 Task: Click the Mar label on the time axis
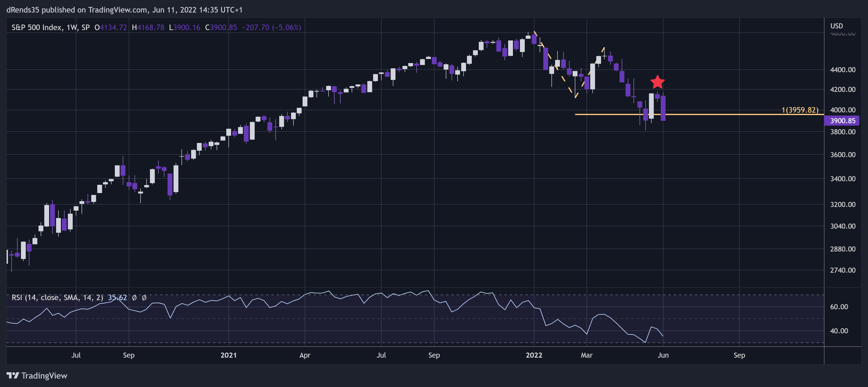pyautogui.click(x=587, y=355)
